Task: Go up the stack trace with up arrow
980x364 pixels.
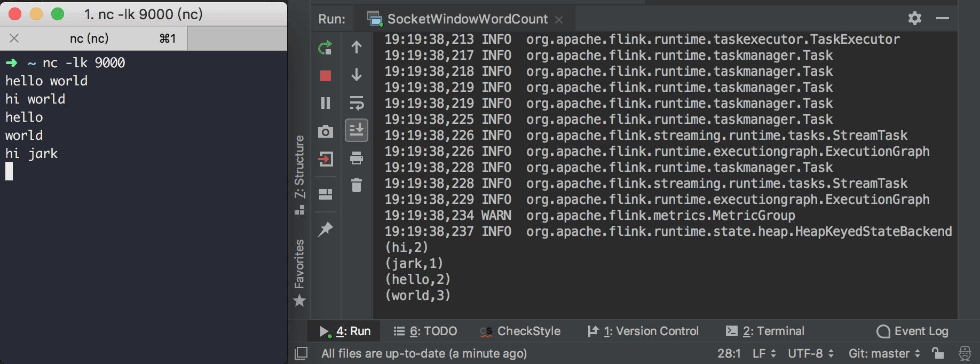Action: (x=357, y=48)
